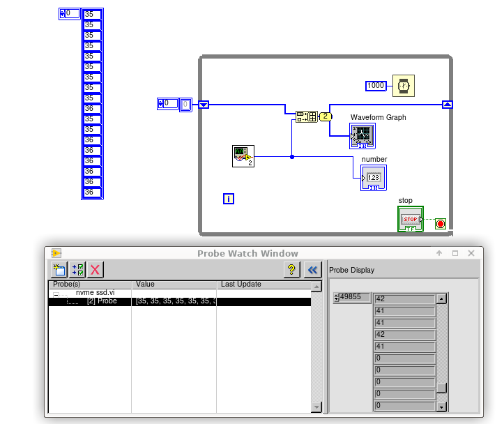The height and width of the screenshot is (424, 504).
Task: Select the 1000 numeric constant
Action: pyautogui.click(x=376, y=86)
